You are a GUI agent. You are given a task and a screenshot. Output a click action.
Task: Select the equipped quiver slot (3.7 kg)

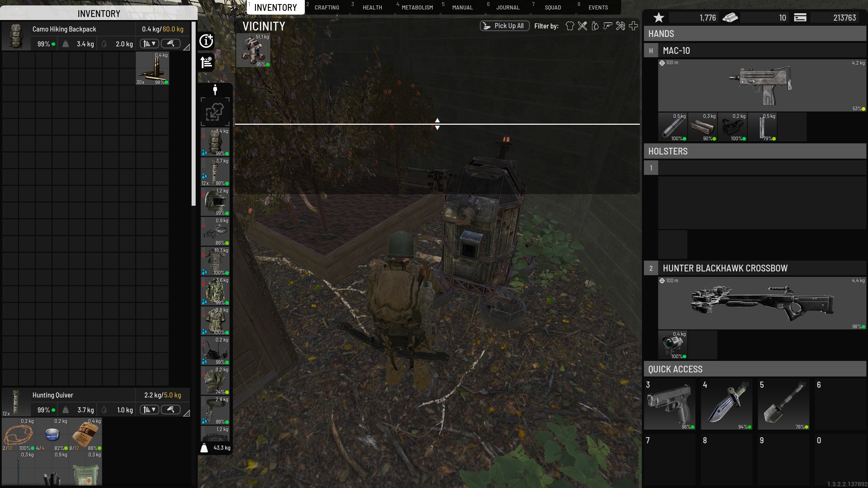[x=215, y=172]
